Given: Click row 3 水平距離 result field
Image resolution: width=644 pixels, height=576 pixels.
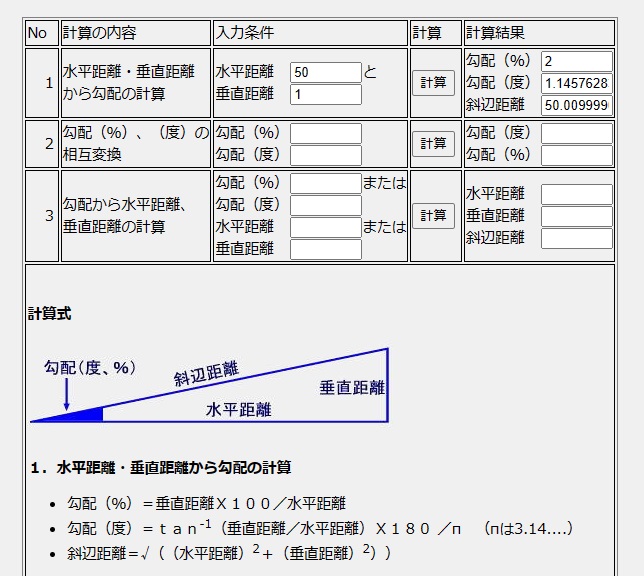Looking at the screenshot, I should pos(577,194).
